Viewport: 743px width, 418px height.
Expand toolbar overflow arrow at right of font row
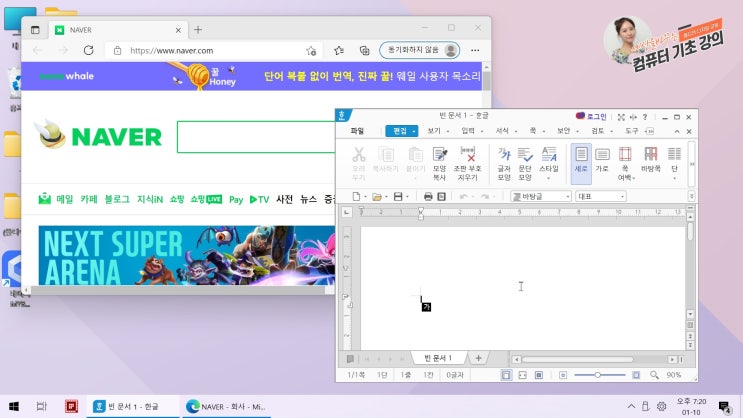pos(691,196)
